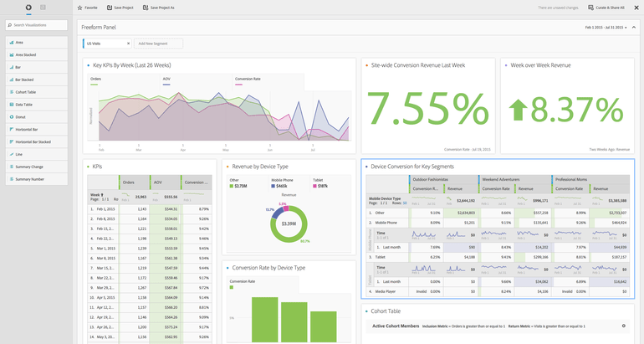Screen dimensions: 644x344
Task: Select the Horizontal Bar Stacked icon
Action: [12, 141]
